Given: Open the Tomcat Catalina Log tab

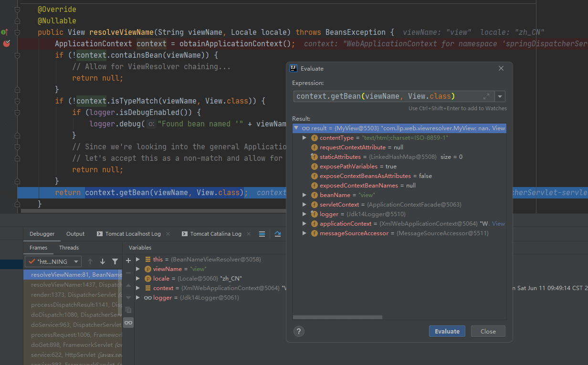Looking at the screenshot, I should click(216, 234).
